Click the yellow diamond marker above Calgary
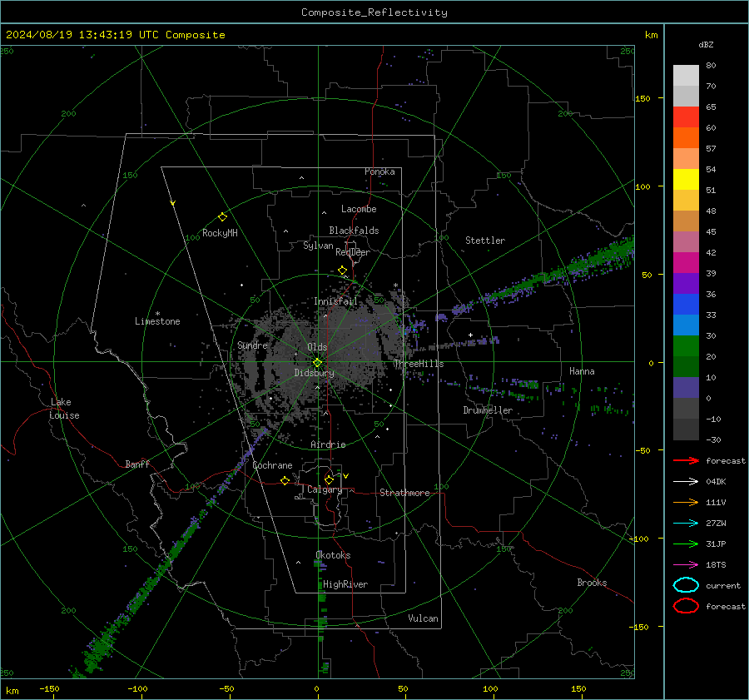The image size is (749, 700). pos(329,479)
